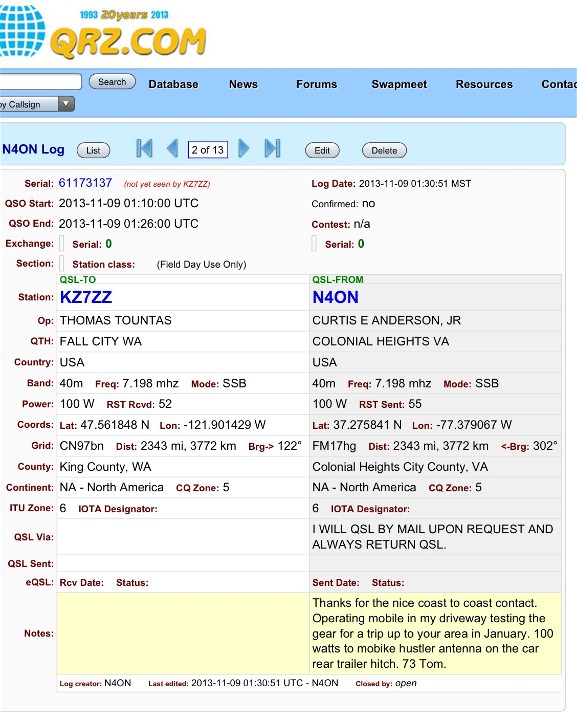Click the Edit log entry button

(322, 150)
